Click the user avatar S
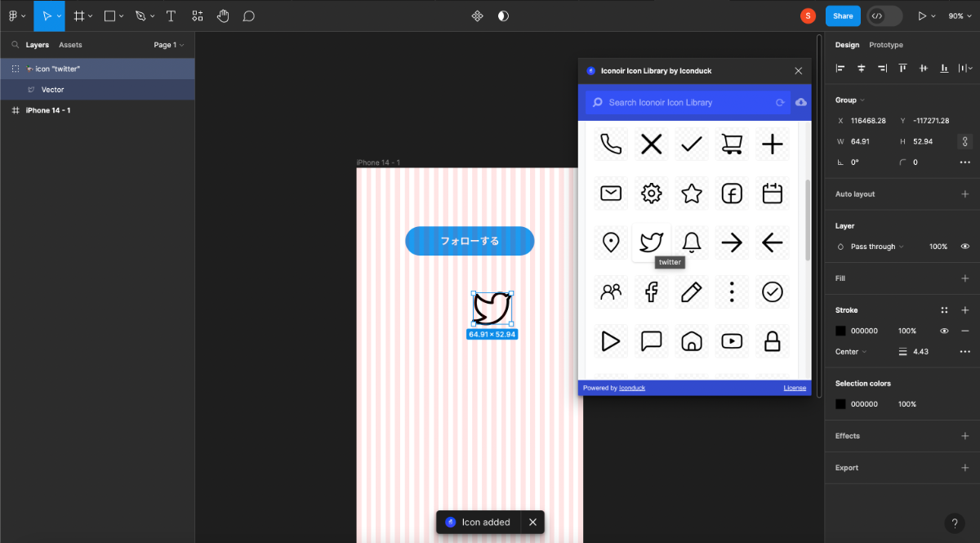This screenshot has width=980, height=543. (x=808, y=16)
